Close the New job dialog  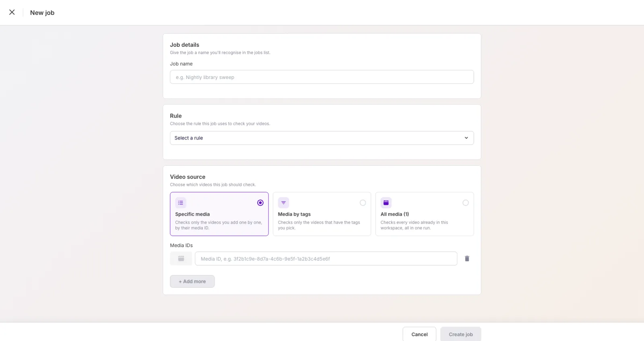click(x=12, y=12)
